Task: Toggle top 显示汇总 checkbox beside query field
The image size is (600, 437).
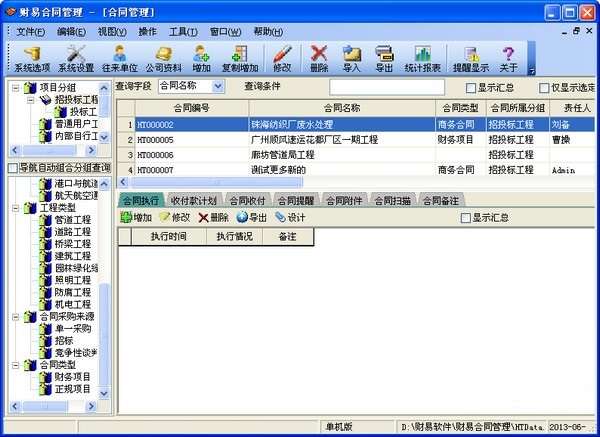Action: coord(471,88)
